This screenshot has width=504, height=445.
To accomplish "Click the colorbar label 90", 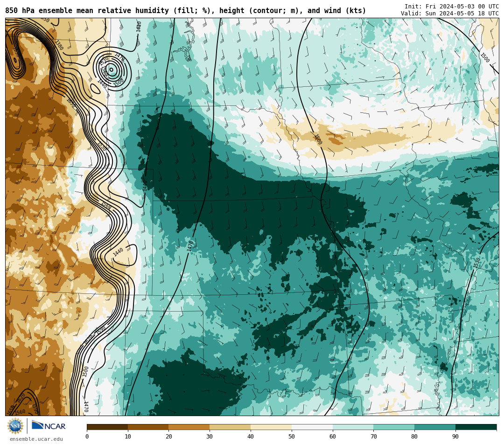I will point(455,436).
